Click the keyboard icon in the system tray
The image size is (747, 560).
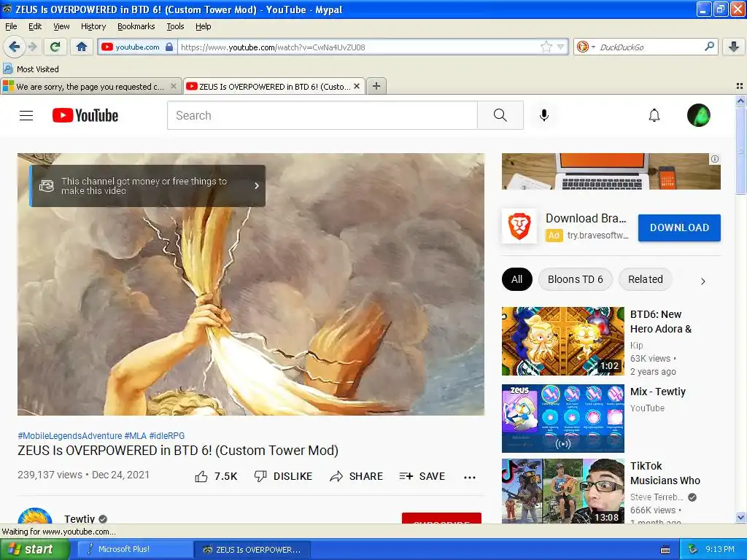click(x=665, y=550)
